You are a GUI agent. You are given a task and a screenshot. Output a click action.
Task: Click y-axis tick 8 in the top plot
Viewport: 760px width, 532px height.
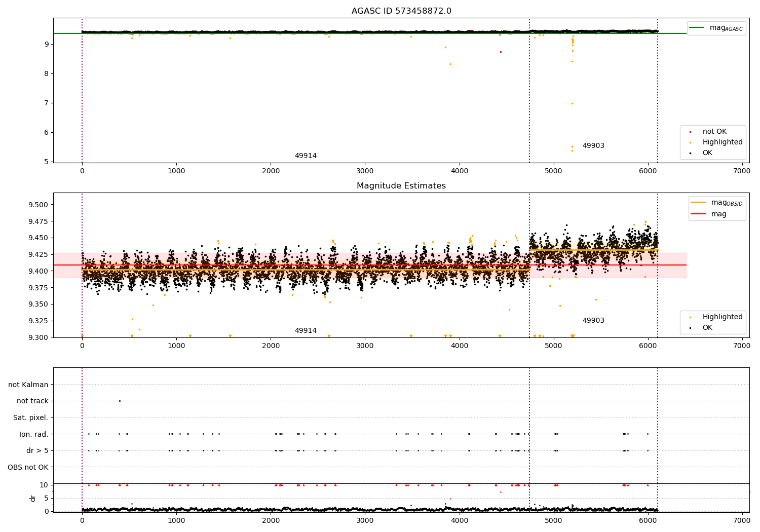click(46, 73)
